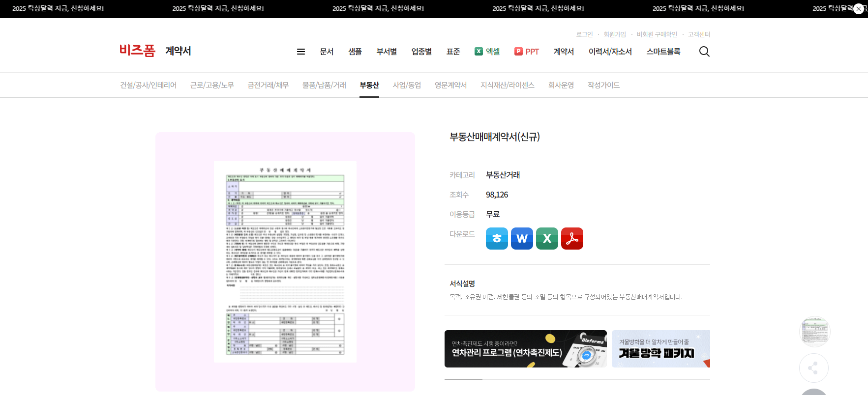
Task: Open the 스마트블록 menu
Action: point(663,52)
